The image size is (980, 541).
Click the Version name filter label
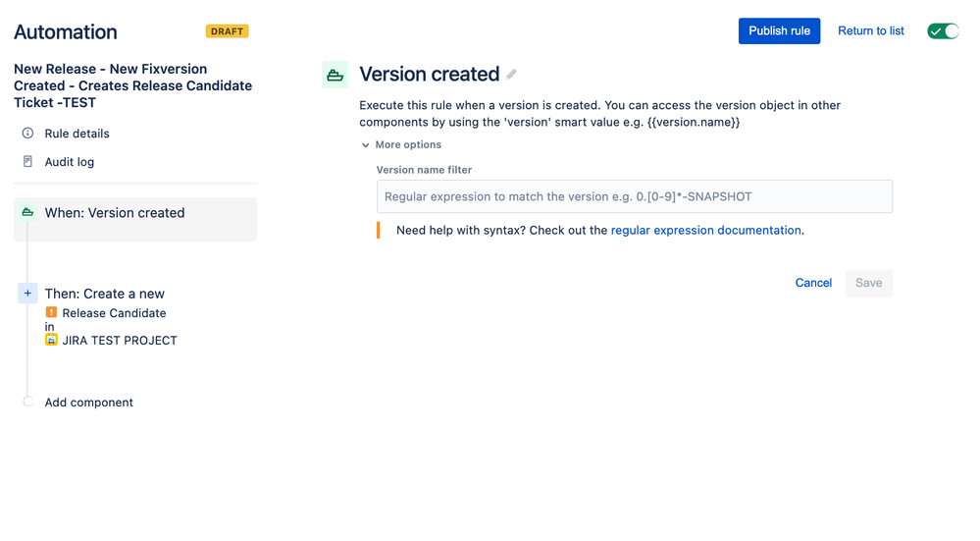[x=424, y=170]
